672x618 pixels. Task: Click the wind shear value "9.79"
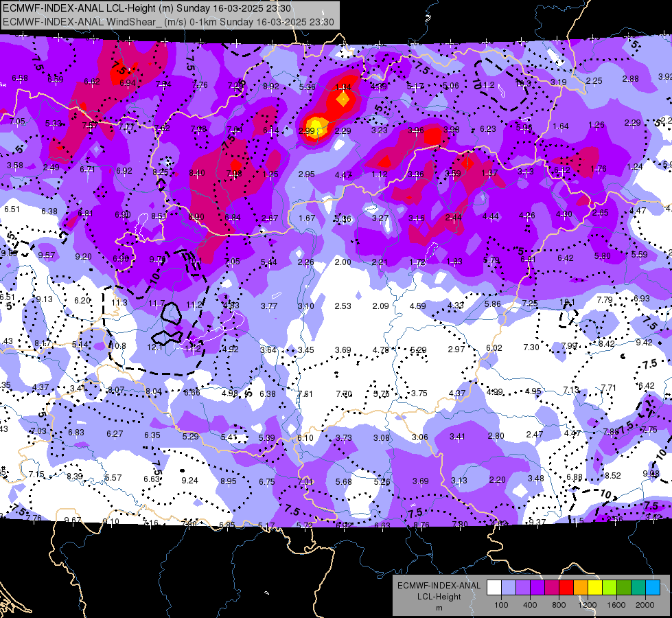point(157,260)
